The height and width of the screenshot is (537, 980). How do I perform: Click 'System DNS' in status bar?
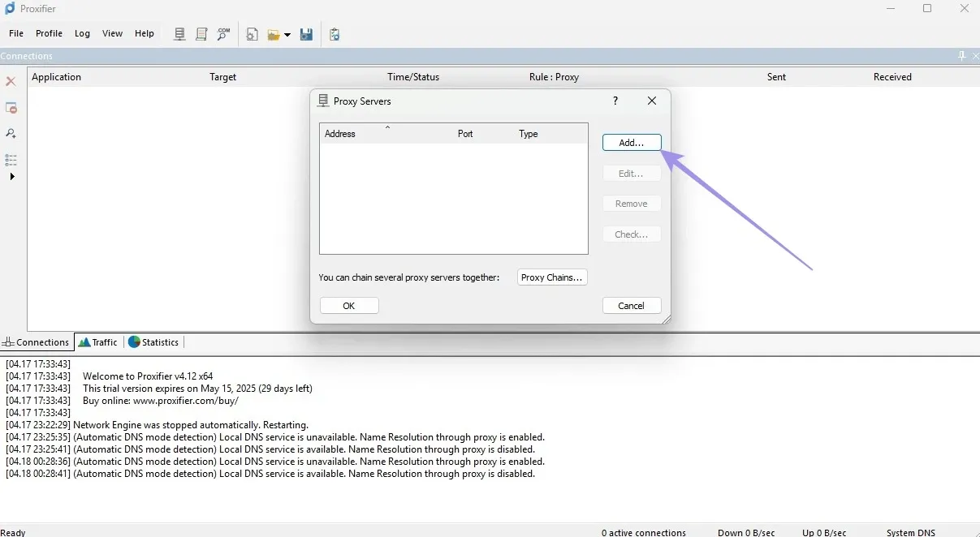[911, 533]
